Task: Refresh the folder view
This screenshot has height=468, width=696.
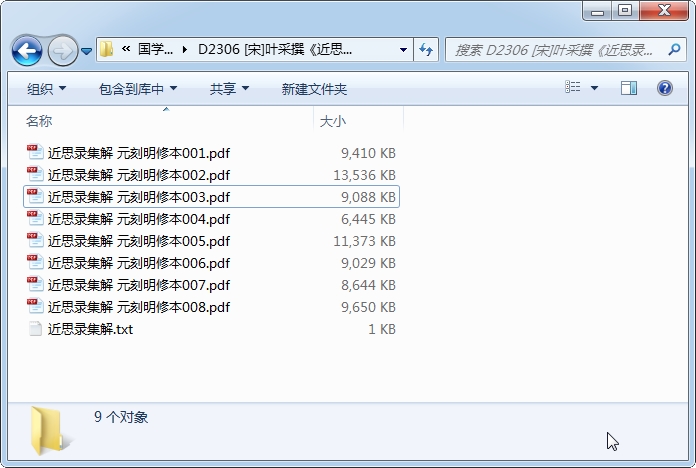Action: click(426, 50)
